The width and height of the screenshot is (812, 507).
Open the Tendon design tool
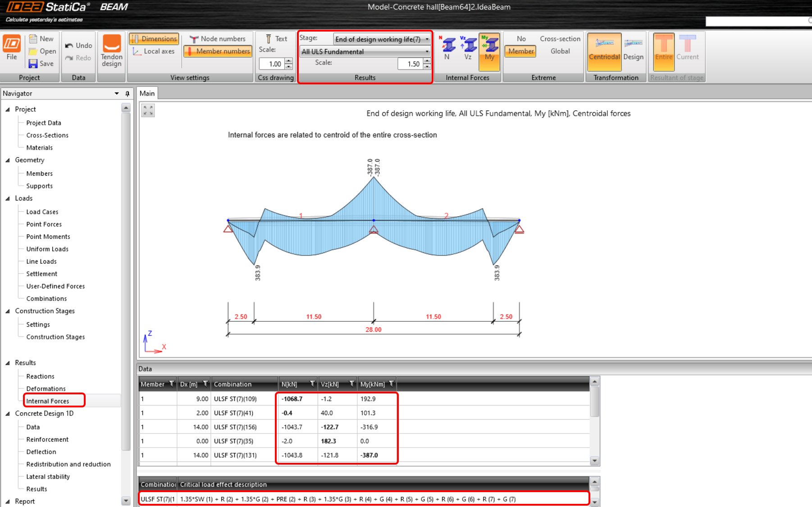[112, 51]
